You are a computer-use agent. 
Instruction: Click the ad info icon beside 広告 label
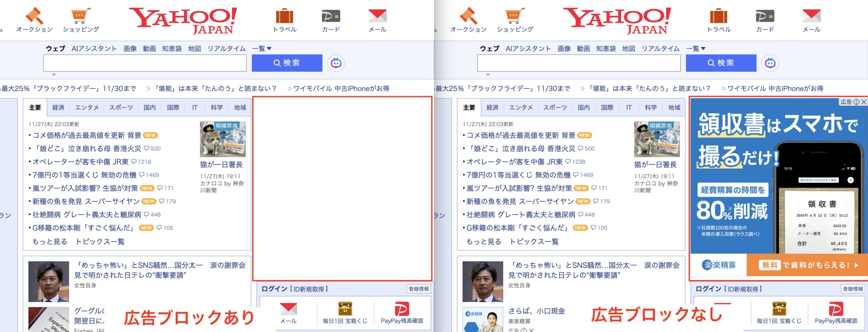(856, 102)
